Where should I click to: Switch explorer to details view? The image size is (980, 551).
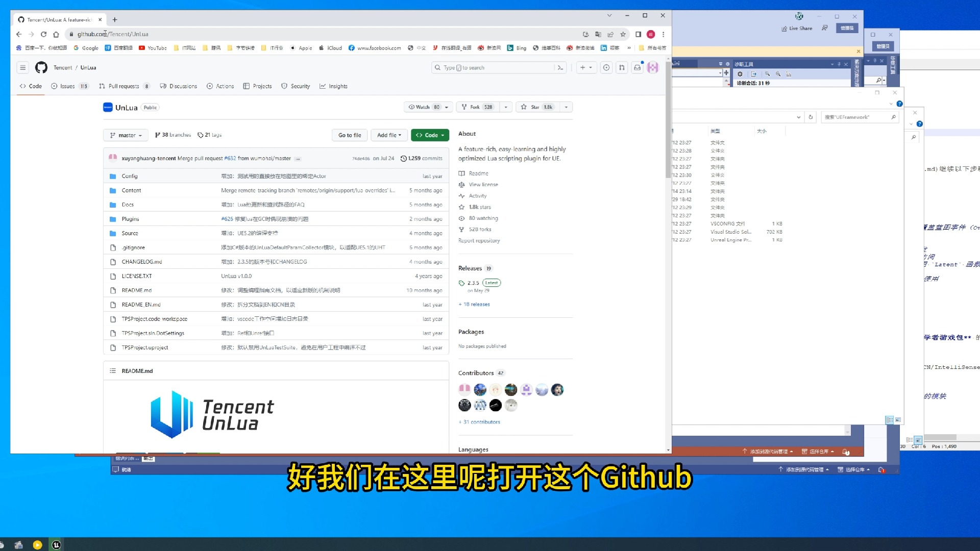click(890, 420)
